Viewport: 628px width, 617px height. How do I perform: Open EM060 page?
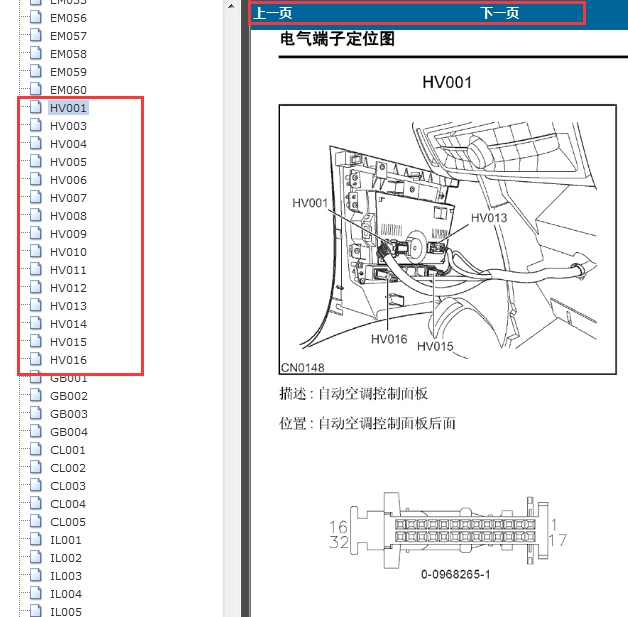pos(68,90)
